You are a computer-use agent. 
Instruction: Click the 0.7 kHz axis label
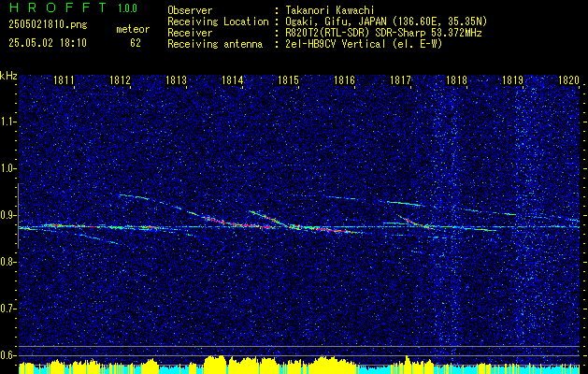coord(7,309)
